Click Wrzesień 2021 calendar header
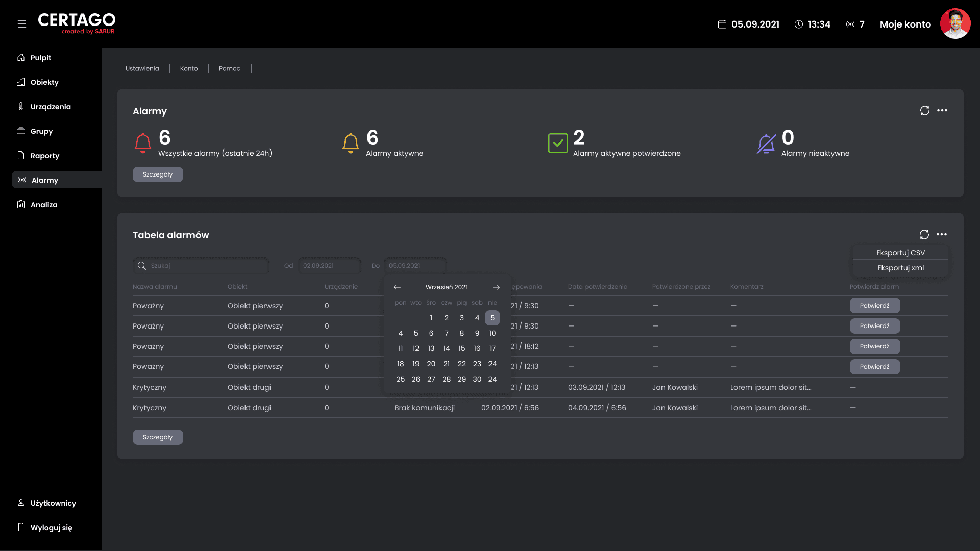The image size is (980, 551). (x=447, y=287)
